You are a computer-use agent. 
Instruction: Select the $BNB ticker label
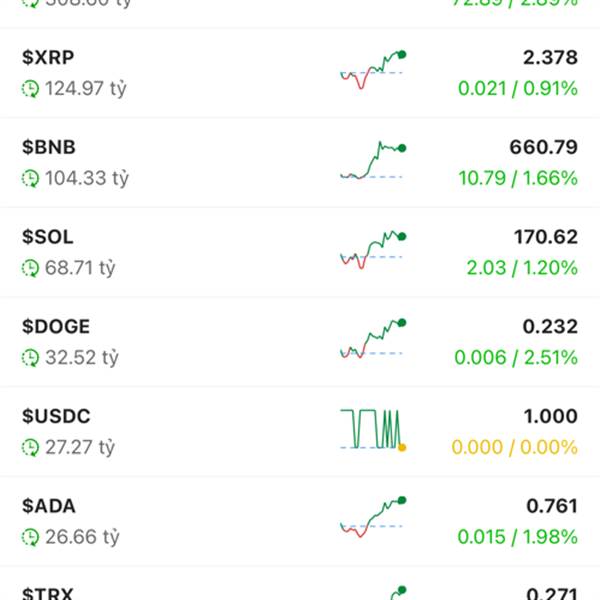49,147
